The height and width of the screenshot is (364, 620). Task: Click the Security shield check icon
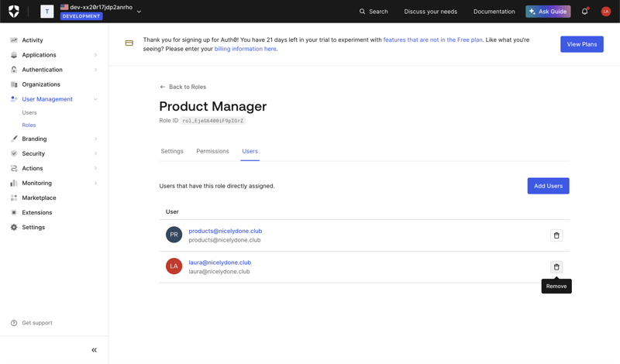click(x=14, y=153)
